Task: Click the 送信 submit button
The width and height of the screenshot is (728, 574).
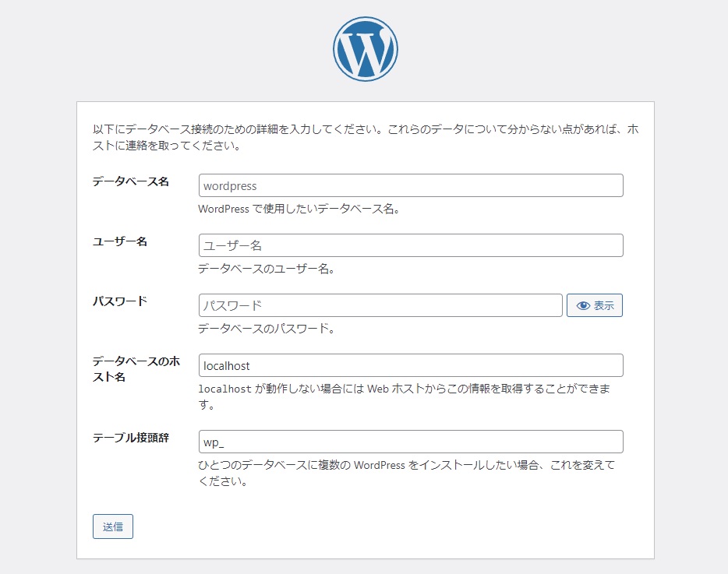Action: pyautogui.click(x=113, y=526)
